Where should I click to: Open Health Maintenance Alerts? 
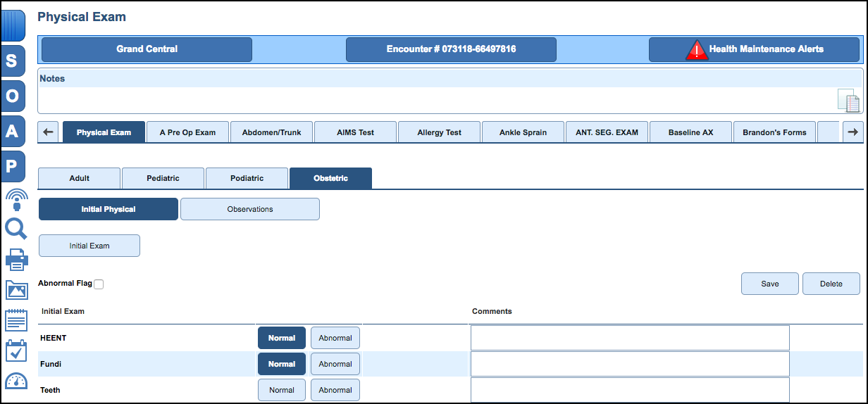coord(755,49)
